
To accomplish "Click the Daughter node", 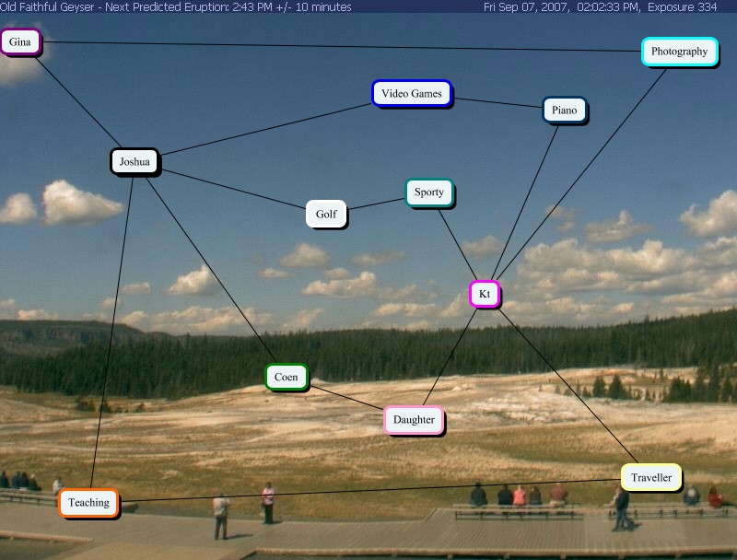I will pos(414,420).
